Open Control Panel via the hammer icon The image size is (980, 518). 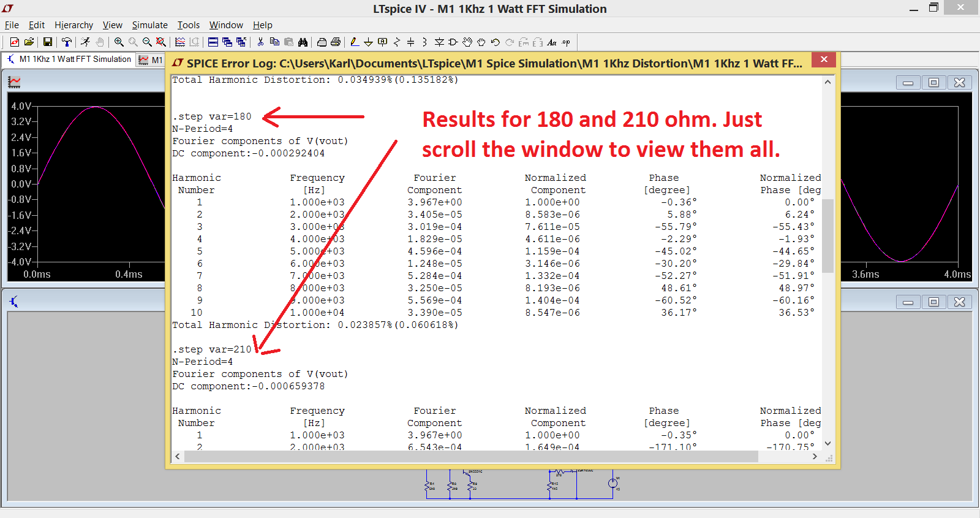point(67,42)
